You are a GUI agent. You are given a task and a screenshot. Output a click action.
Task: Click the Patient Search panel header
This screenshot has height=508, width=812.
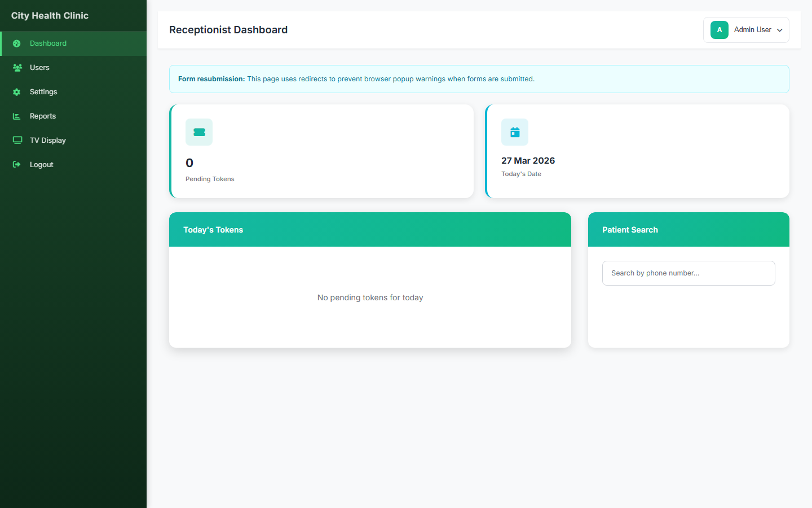coord(689,230)
